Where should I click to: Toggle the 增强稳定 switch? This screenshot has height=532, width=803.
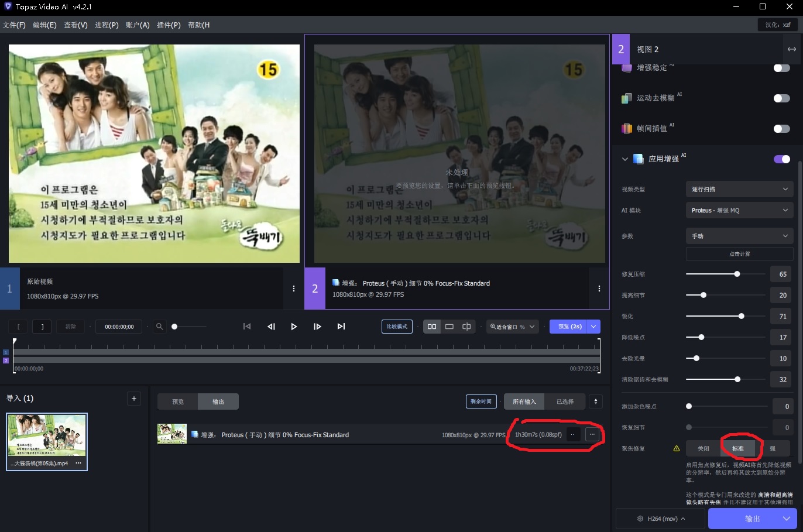(x=781, y=68)
